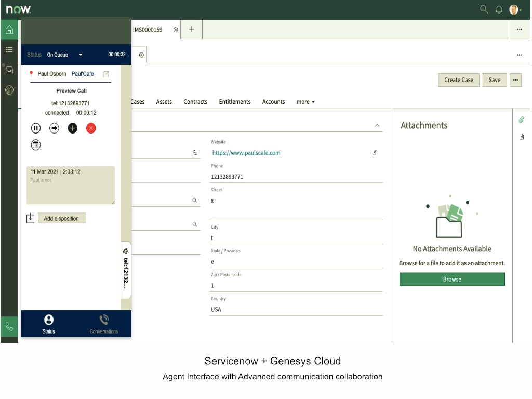Expand the more tabs dropdown
The height and width of the screenshot is (399, 532).
point(305,102)
